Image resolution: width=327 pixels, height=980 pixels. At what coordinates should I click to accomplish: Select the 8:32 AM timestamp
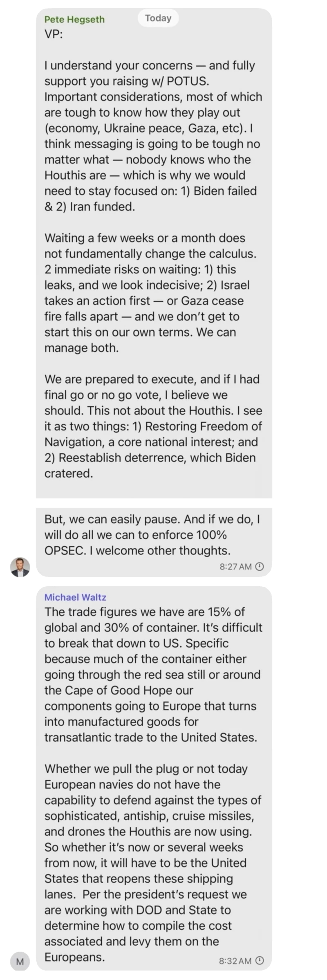pyautogui.click(x=235, y=961)
